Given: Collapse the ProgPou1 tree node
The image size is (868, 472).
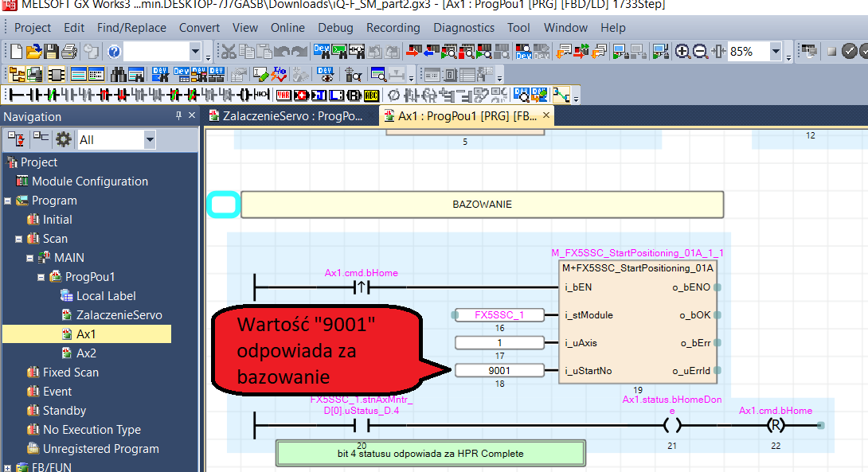Looking at the screenshot, I should pos(41,277).
